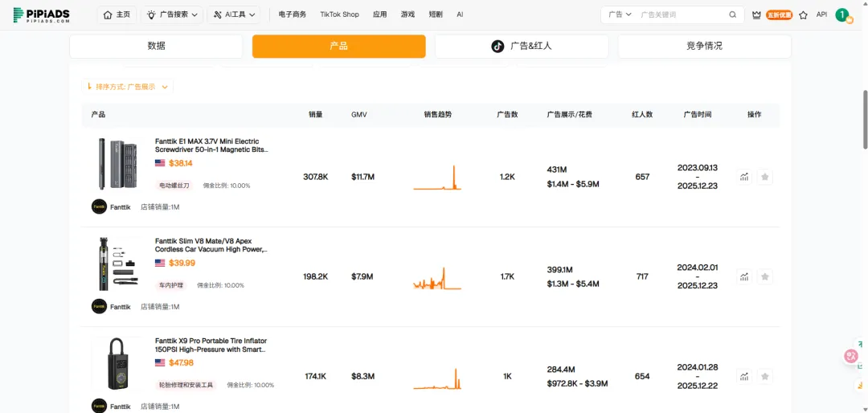The image size is (868, 413).
Task: Click the search magnifier icon
Action: coord(732,14)
